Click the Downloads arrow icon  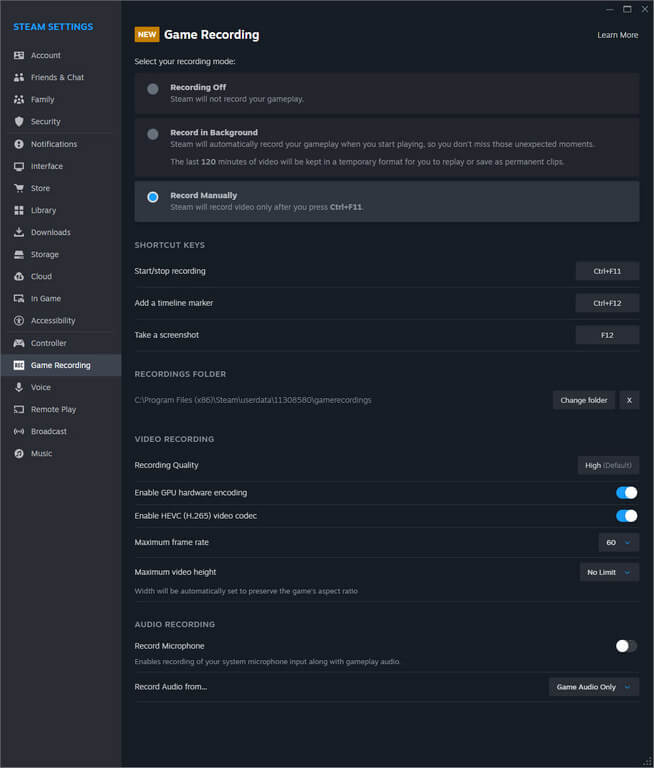pyautogui.click(x=19, y=232)
